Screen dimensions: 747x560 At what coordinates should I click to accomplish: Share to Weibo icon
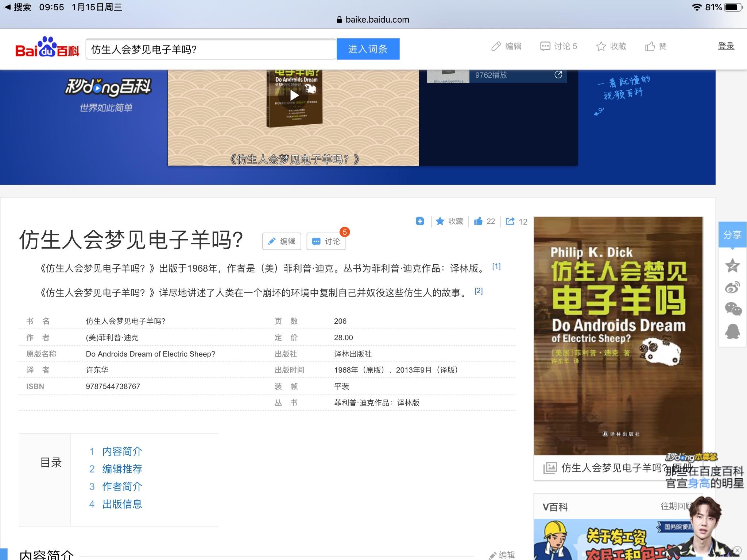point(732,287)
